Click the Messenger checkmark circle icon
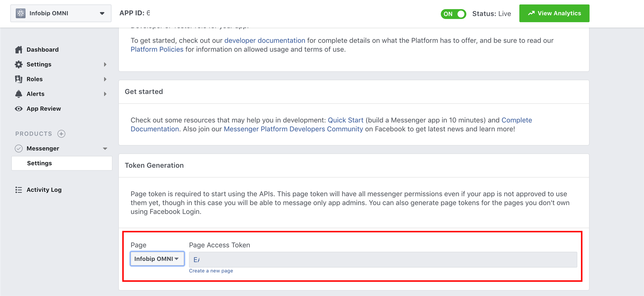 [19, 148]
